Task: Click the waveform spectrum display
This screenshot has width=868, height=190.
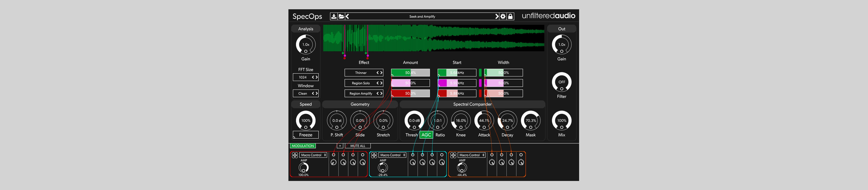Action: click(433, 38)
